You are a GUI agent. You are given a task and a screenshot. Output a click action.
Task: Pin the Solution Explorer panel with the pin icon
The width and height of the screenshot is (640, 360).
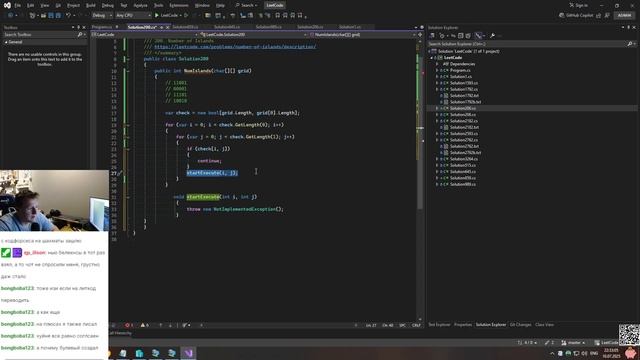tap(629, 27)
